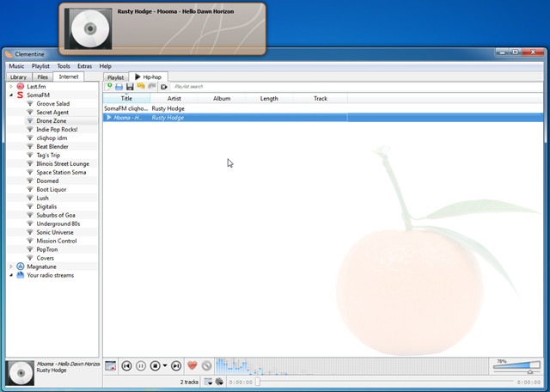Expand the Magnatune tree node
The image size is (550, 392).
(x=11, y=266)
